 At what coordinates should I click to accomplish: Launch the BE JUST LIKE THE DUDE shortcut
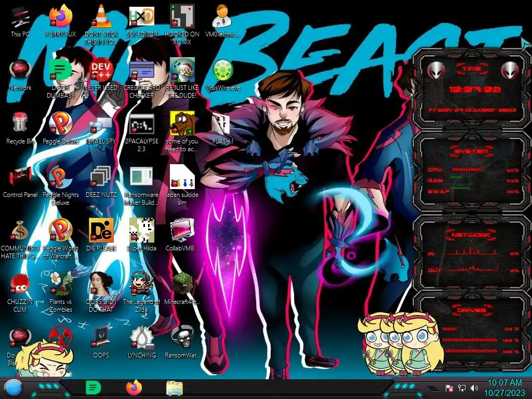click(x=182, y=70)
